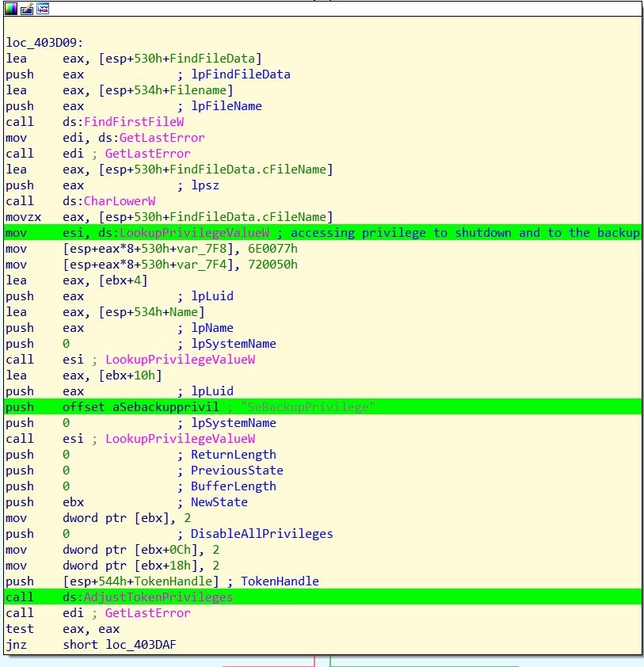644x667 pixels.
Task: Click "dword ptr [ebx+18h], 2" instruction
Action: pos(141,566)
